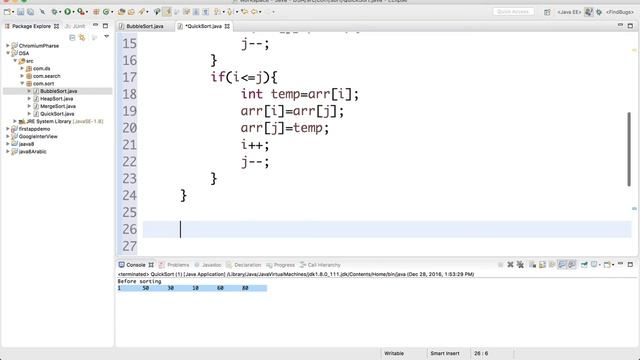Switch to the Java perspective icon

click(589, 12)
